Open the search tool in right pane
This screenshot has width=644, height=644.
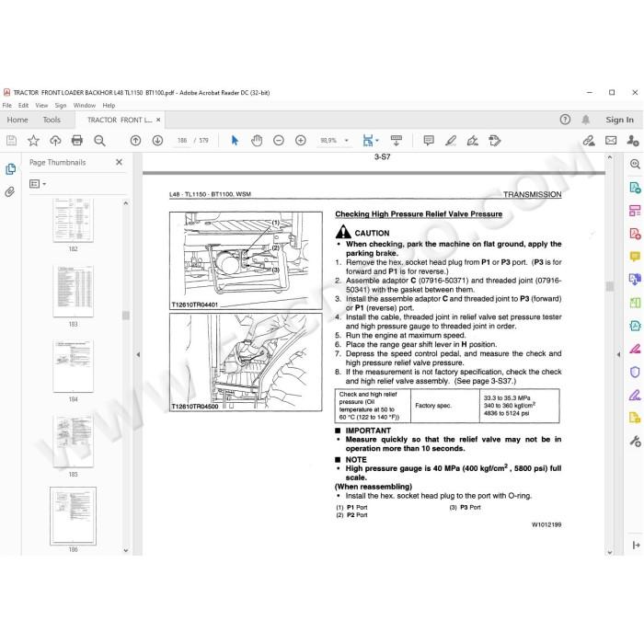635,165
